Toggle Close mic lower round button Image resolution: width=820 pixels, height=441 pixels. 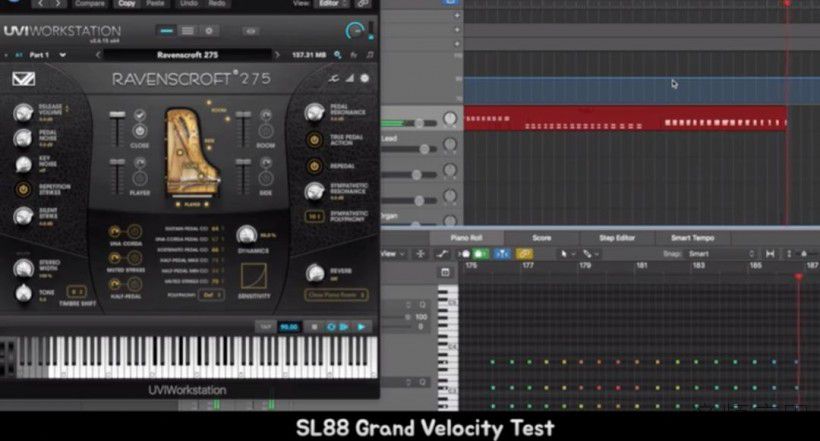coord(140,130)
